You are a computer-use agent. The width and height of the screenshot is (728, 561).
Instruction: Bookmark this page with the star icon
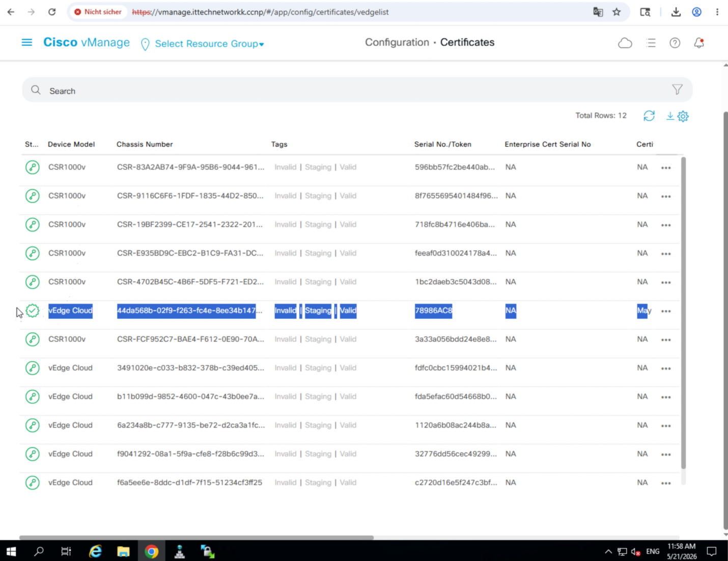click(x=617, y=12)
